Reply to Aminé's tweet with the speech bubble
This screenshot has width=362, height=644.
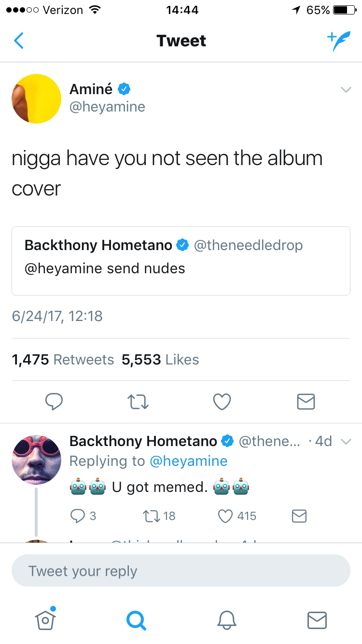tap(55, 401)
